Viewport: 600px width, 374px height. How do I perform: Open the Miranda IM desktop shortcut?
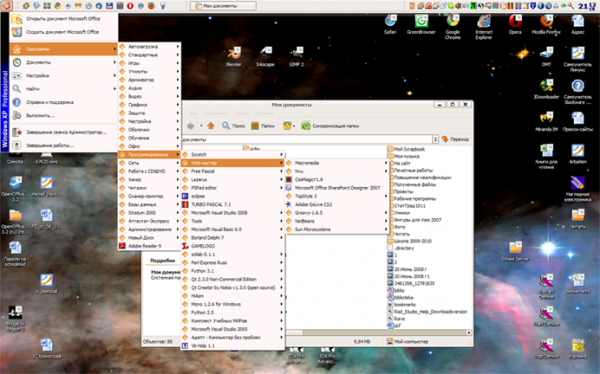pos(546,122)
